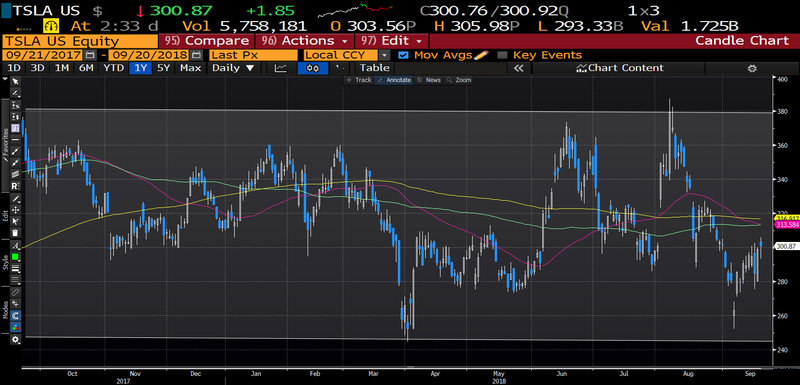Click the 300.87 last price axis label
The image size is (800, 385).
coord(787,246)
